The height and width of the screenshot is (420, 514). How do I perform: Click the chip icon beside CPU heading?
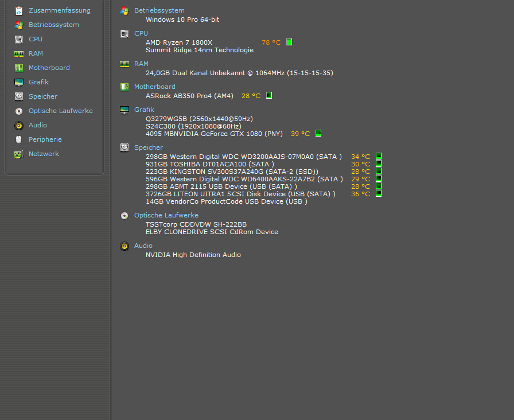click(x=124, y=34)
